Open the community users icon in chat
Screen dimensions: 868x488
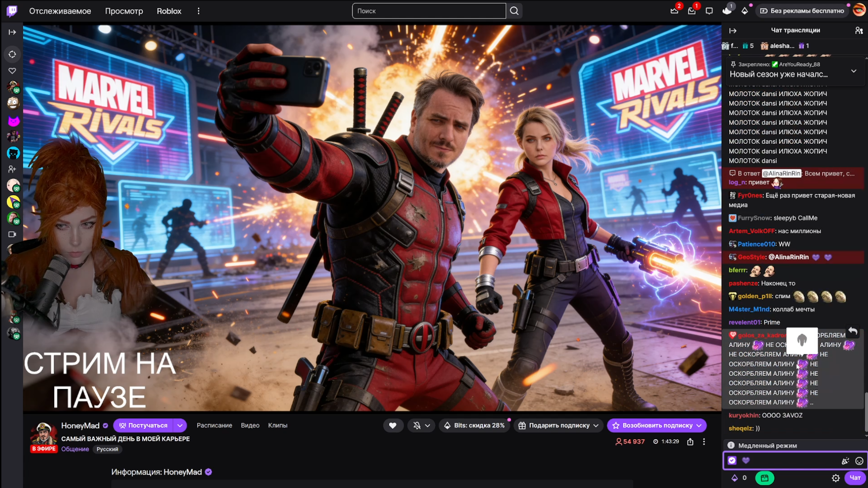pyautogui.click(x=859, y=30)
